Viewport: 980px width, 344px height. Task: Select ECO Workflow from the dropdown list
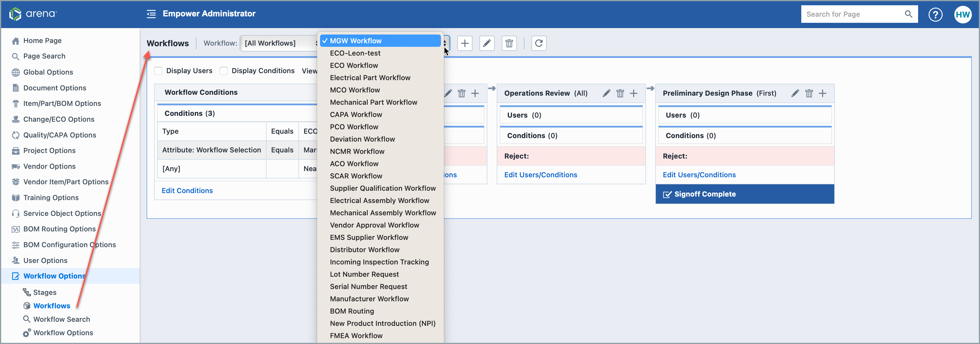[354, 65]
